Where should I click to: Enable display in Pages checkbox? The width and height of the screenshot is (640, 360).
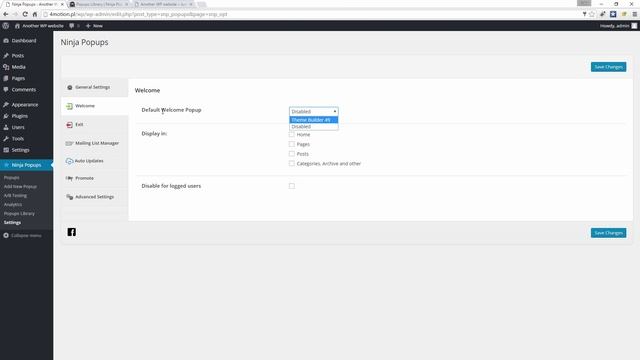click(x=291, y=144)
